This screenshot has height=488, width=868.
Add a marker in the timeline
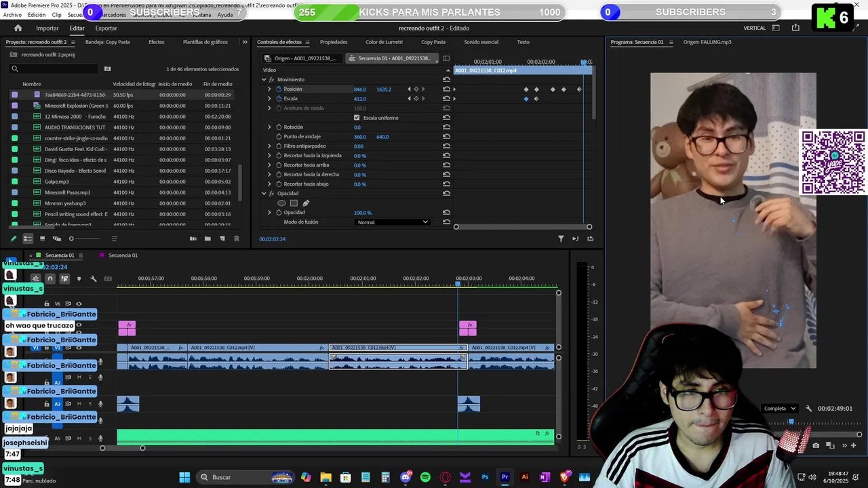click(x=79, y=279)
